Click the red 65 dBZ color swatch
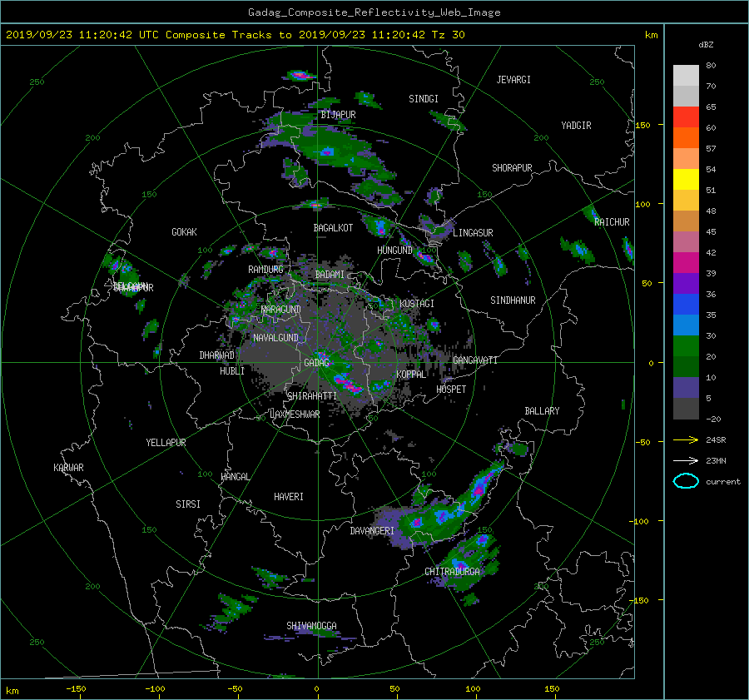 tap(686, 117)
